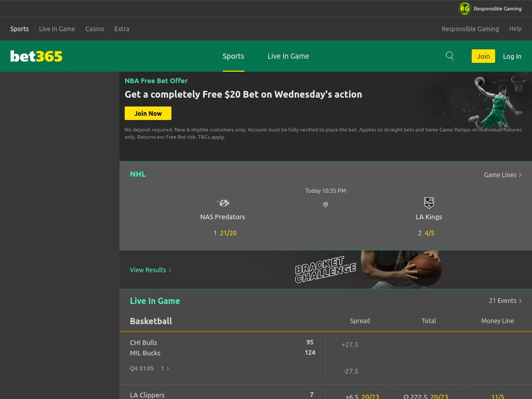
Task: Select the Sports tab in green header
Action: click(233, 56)
